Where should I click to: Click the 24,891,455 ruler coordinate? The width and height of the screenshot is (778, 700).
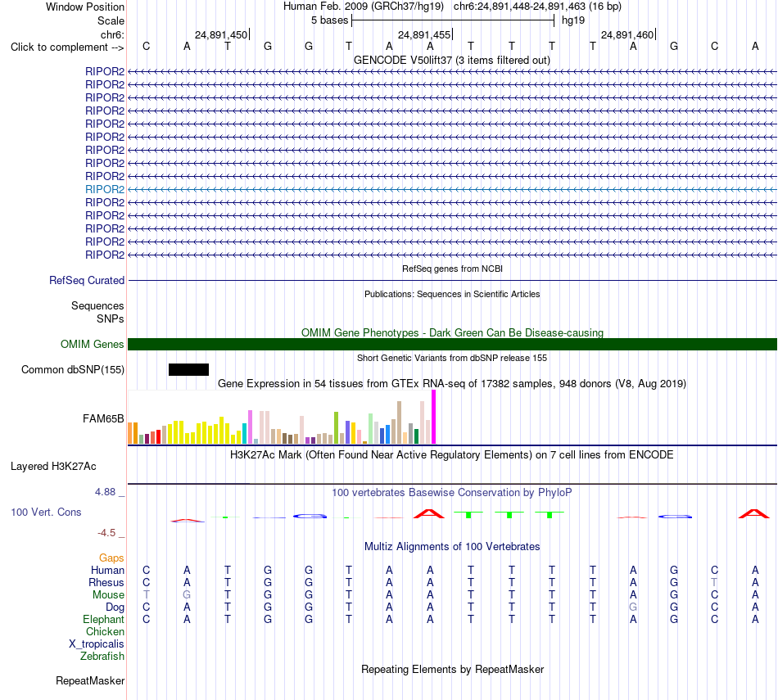tap(424, 34)
